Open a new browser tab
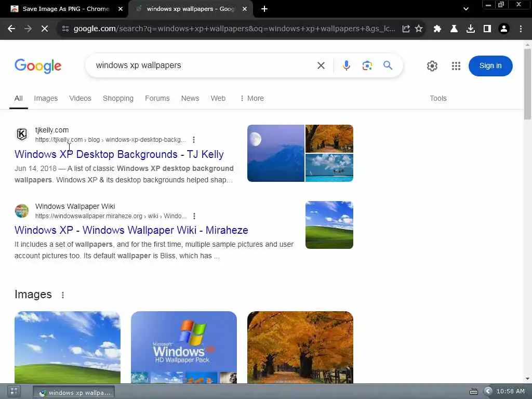The width and height of the screenshot is (532, 399). [x=264, y=9]
